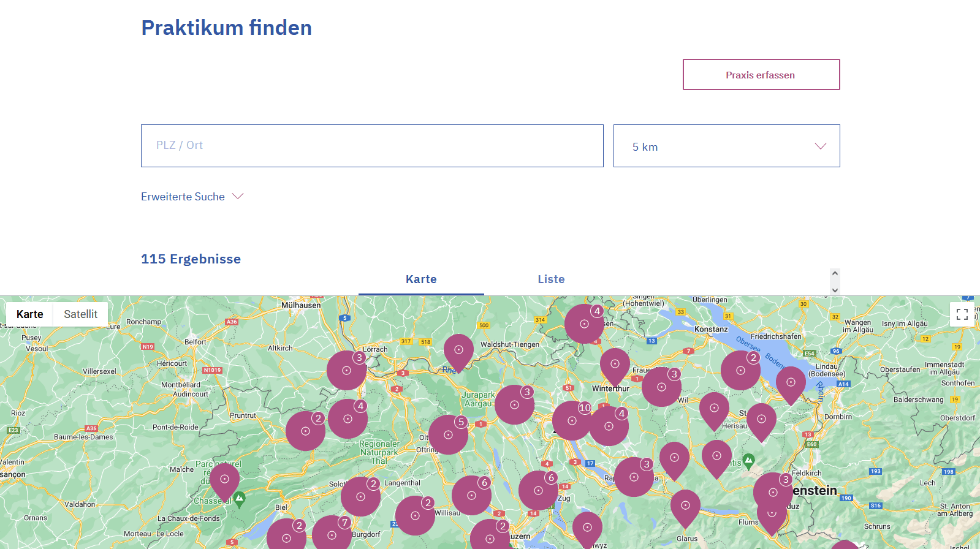Viewport: 980px width, 549px height.
Task: Click the map cluster marker showing 10
Action: [572, 420]
